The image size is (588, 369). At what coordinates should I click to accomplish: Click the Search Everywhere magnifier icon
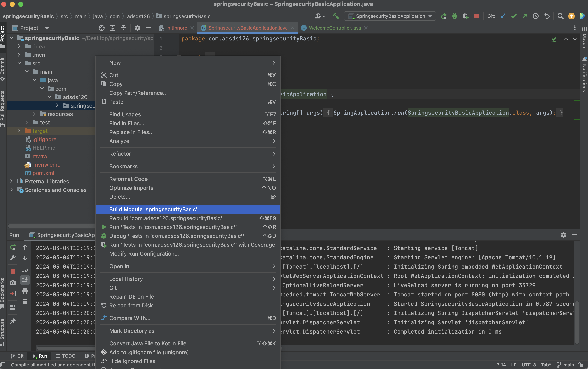coord(560,16)
